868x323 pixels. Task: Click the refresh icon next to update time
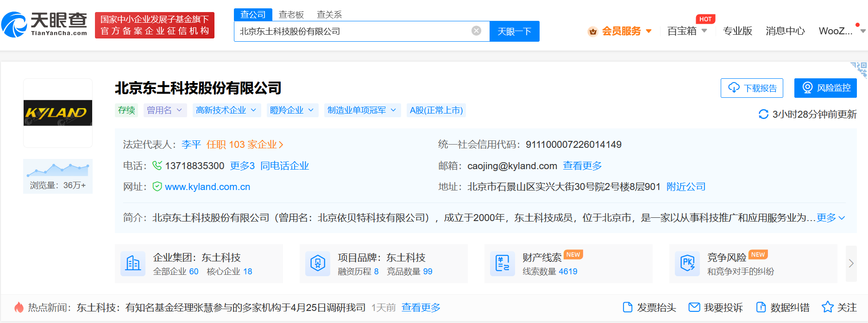763,114
